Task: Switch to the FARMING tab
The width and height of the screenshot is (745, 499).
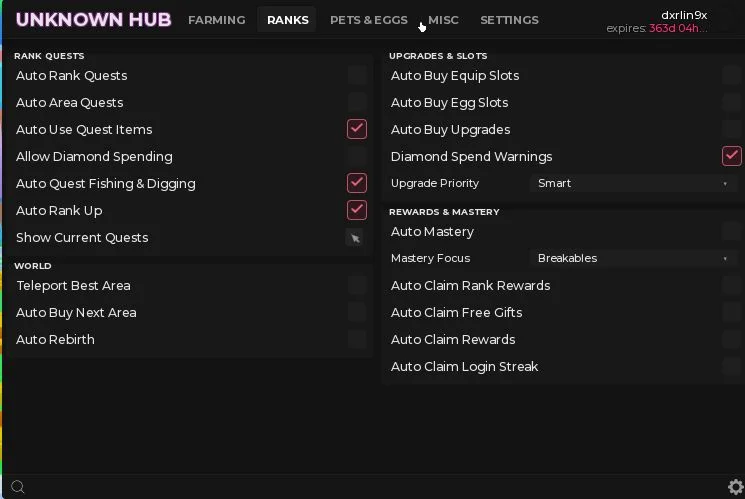Action: 217,20
